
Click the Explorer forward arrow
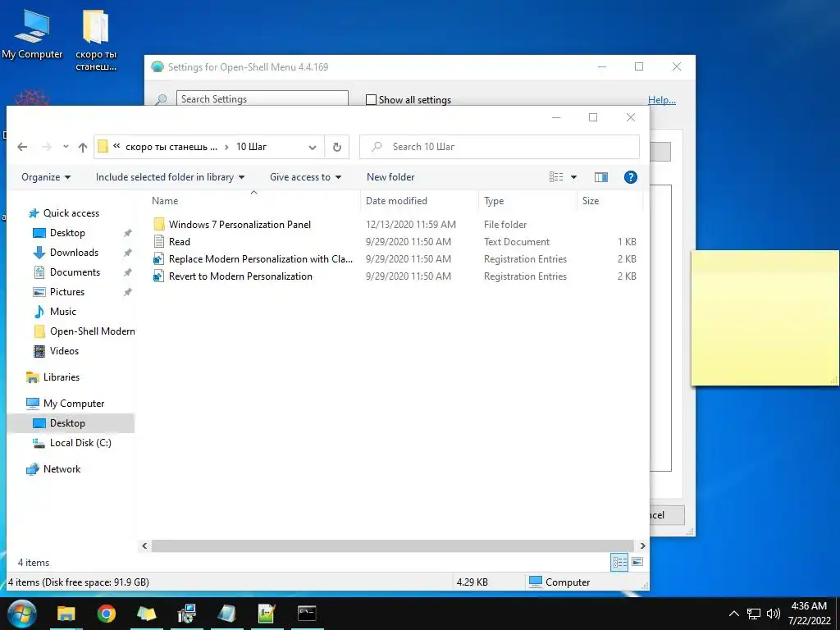47,147
